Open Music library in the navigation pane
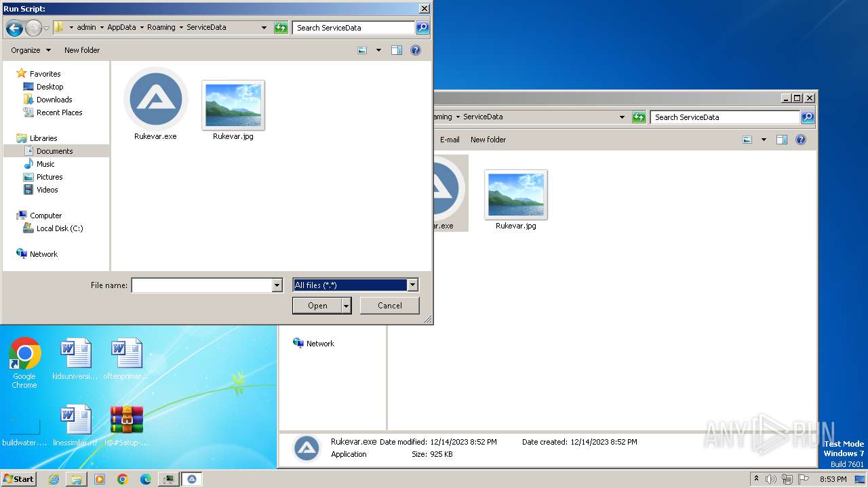 (45, 164)
